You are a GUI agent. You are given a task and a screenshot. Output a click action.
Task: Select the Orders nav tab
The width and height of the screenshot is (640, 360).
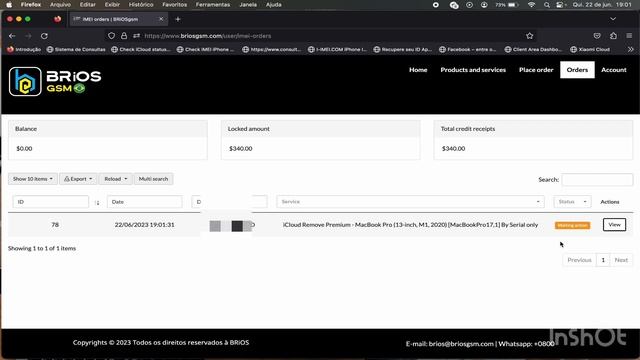pos(577,70)
